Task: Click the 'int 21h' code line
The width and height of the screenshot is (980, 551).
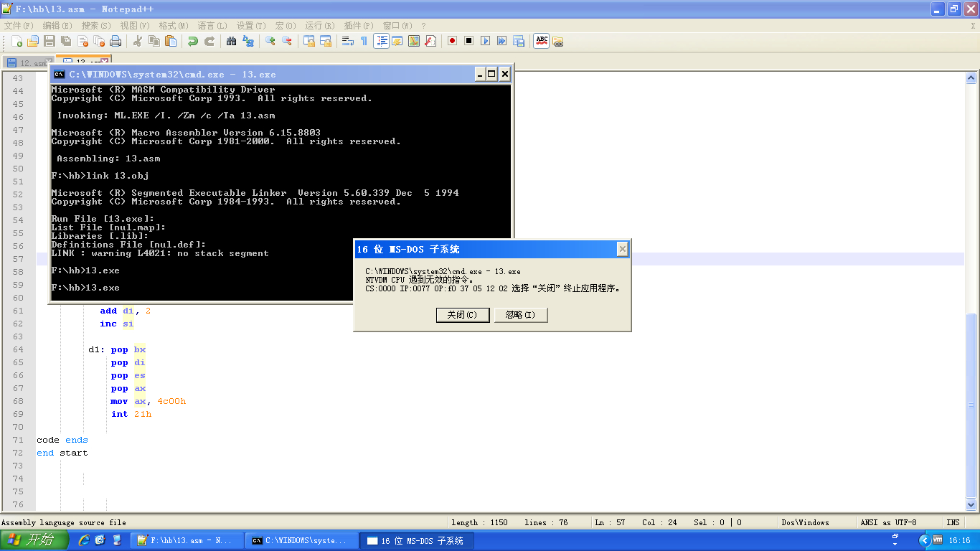Action: [x=131, y=414]
